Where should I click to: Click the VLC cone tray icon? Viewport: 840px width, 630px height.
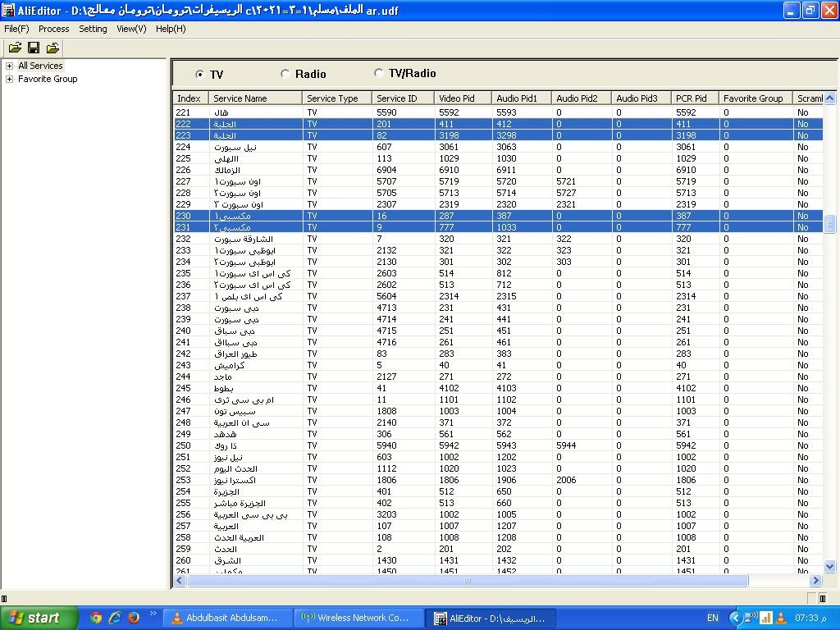[x=781, y=618]
